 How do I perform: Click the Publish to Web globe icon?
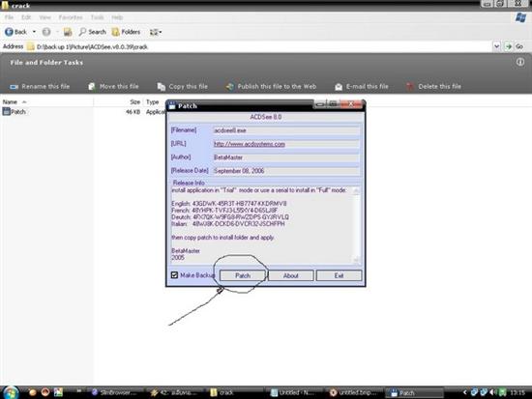(x=230, y=87)
